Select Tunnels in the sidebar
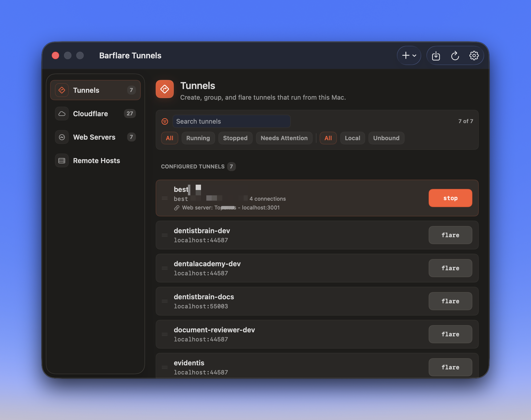The width and height of the screenshot is (531, 420). pyautogui.click(x=95, y=90)
